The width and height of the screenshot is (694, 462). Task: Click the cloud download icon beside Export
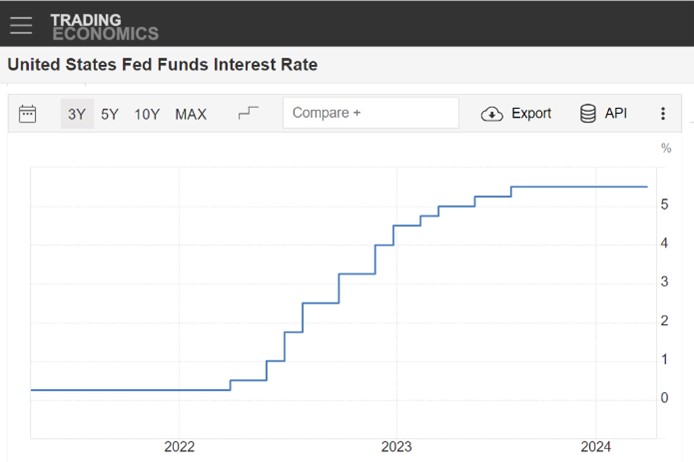click(492, 114)
